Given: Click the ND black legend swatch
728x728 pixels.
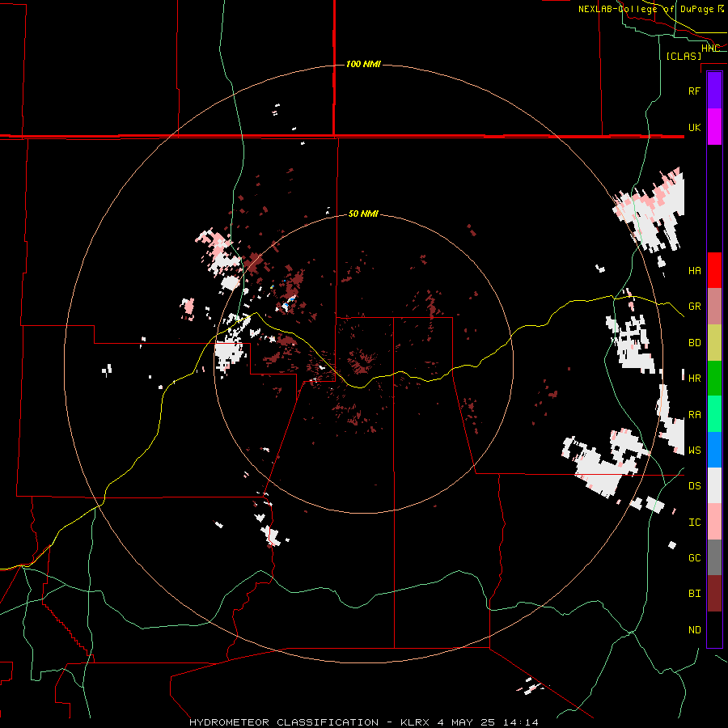Looking at the screenshot, I should coord(714,629).
